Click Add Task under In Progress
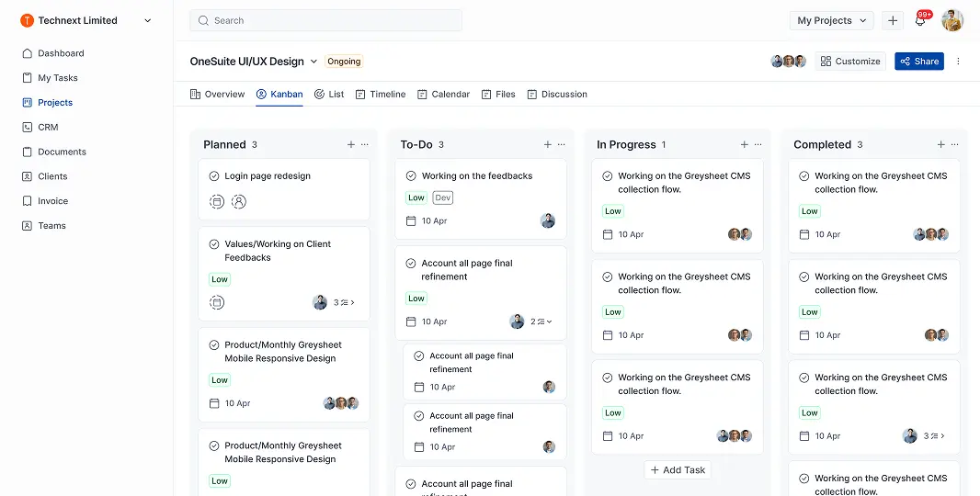 pos(678,469)
